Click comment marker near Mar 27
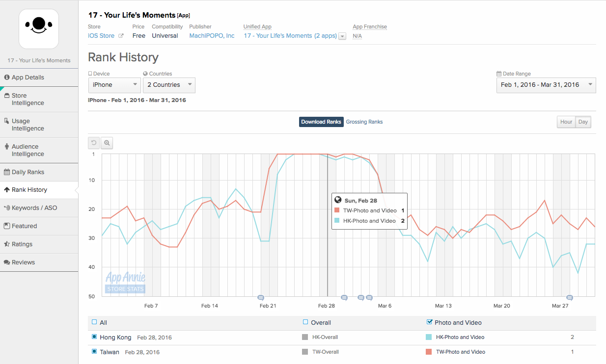606x364 pixels. coord(570,298)
